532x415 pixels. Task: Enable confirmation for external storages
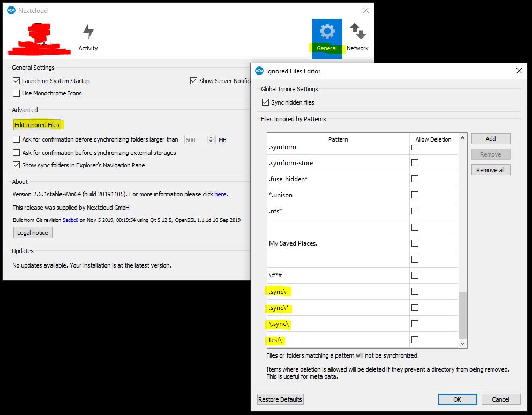click(16, 153)
